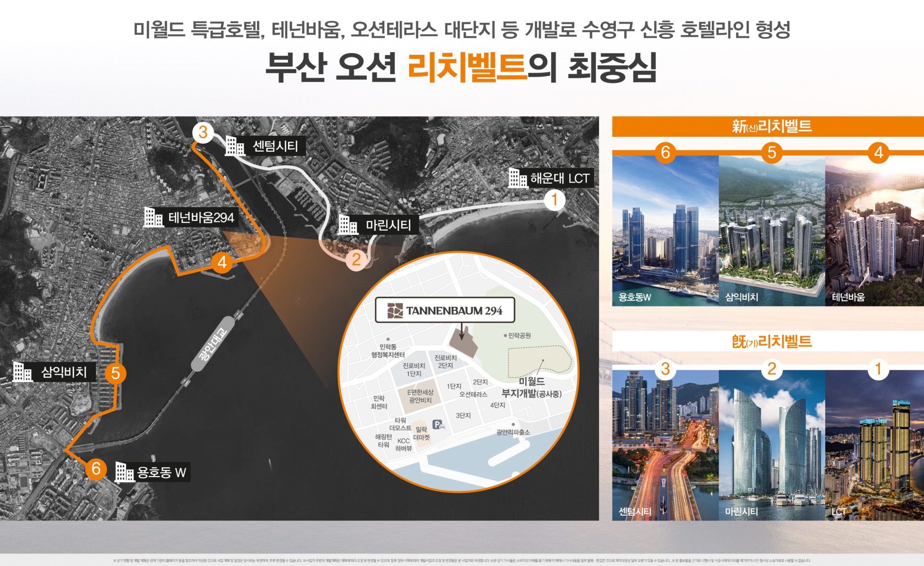Select the 旣(기)리치벨트 header
Image resolution: width=924 pixels, height=566 pixels.
click(x=768, y=341)
